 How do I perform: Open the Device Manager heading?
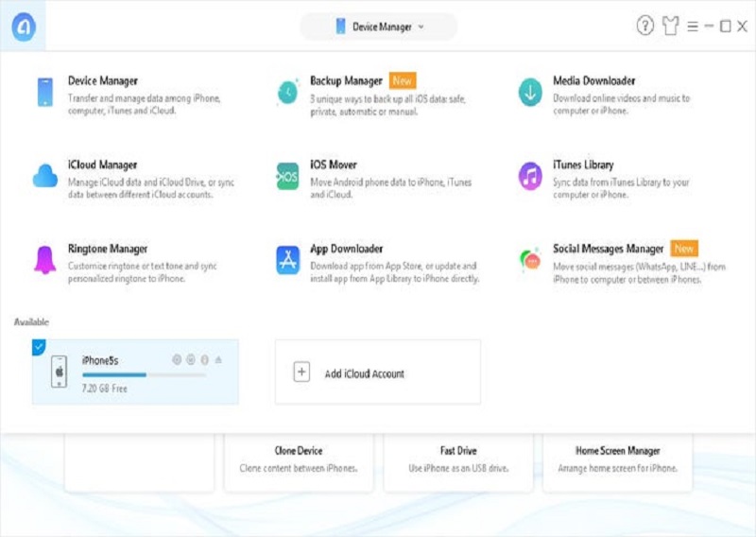[103, 80]
